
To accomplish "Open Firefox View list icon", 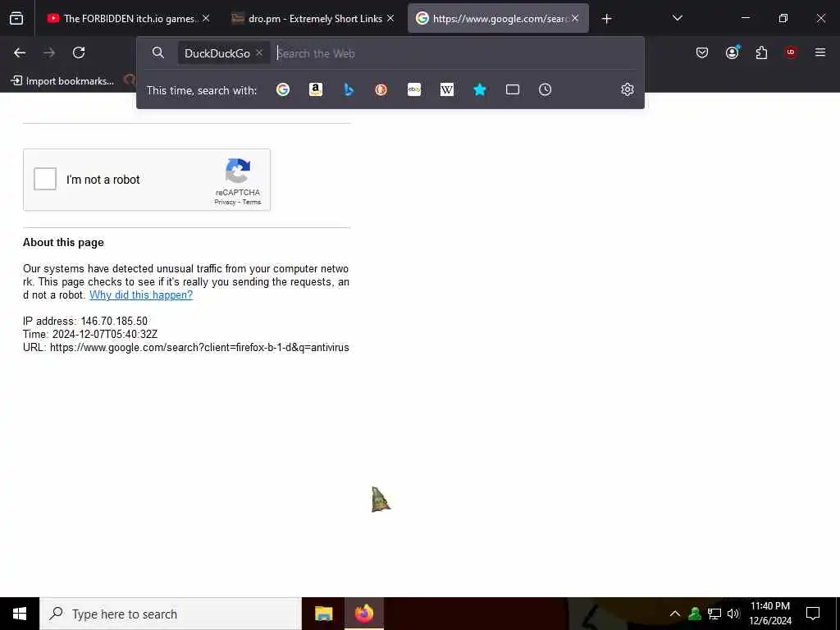I will click(x=16, y=19).
